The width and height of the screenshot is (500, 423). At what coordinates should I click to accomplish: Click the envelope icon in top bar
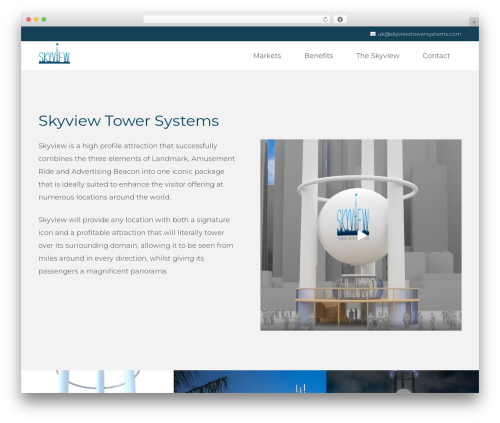pos(373,34)
